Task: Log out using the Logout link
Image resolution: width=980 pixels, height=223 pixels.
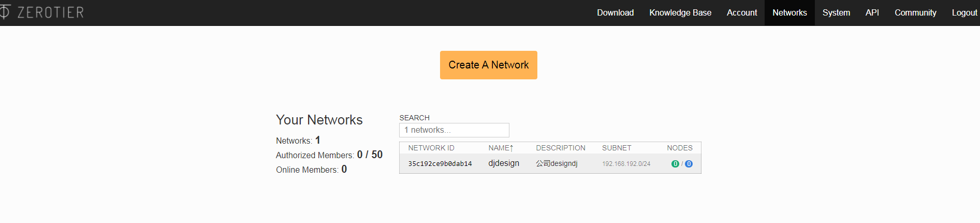Action: [x=964, y=12]
